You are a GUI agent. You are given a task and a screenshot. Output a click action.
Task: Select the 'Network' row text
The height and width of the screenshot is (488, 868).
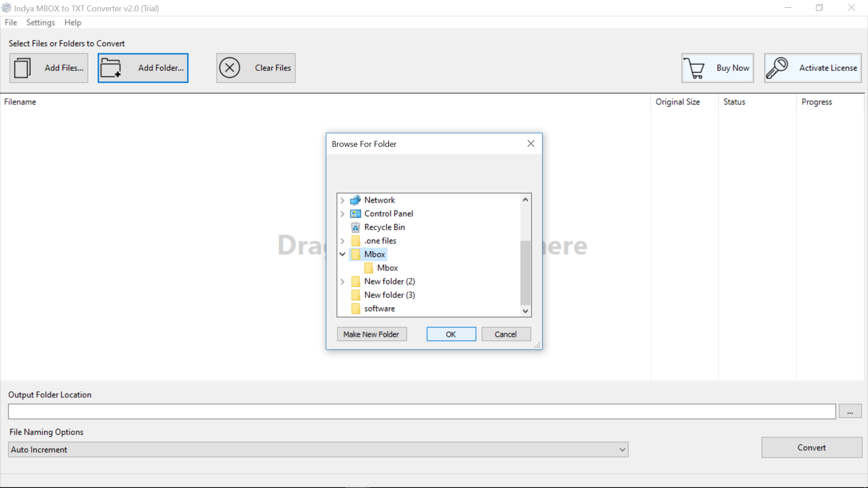coord(380,200)
